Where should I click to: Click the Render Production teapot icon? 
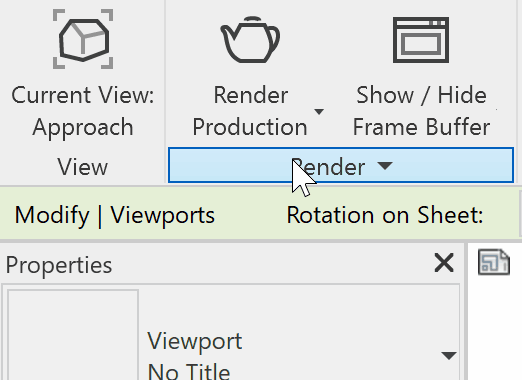pyautogui.click(x=250, y=39)
